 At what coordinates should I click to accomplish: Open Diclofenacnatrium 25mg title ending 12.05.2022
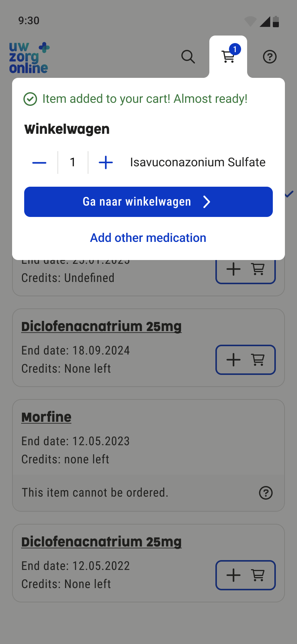pyautogui.click(x=101, y=542)
